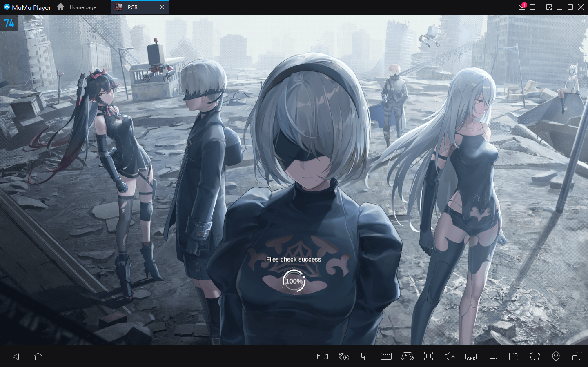Open the operation macro recorder
588x367 pixels.
343,356
